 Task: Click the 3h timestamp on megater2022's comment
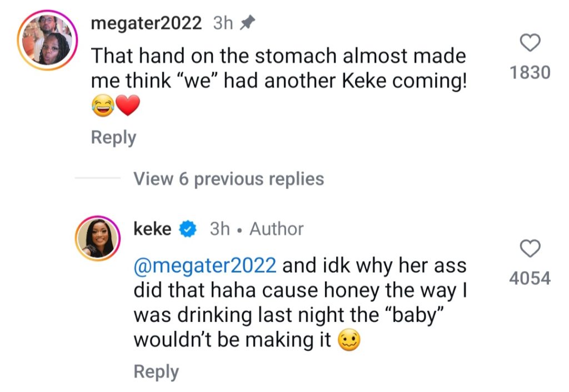(223, 23)
